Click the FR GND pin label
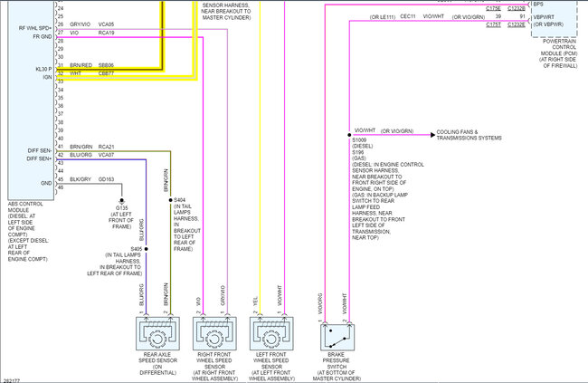588x383 pixels. coord(42,37)
